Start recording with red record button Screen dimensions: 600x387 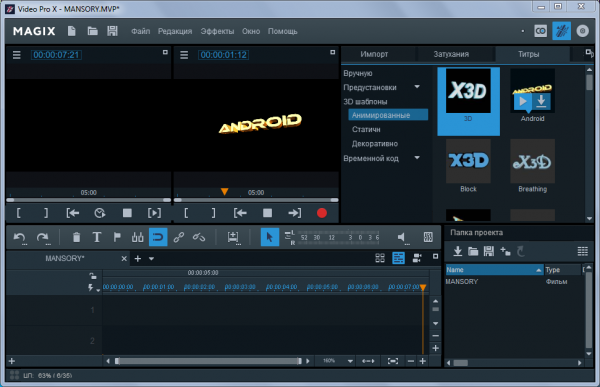point(322,213)
